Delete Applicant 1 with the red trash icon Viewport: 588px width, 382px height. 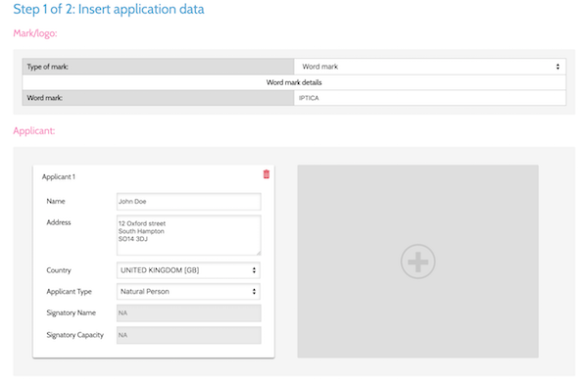[x=267, y=174]
